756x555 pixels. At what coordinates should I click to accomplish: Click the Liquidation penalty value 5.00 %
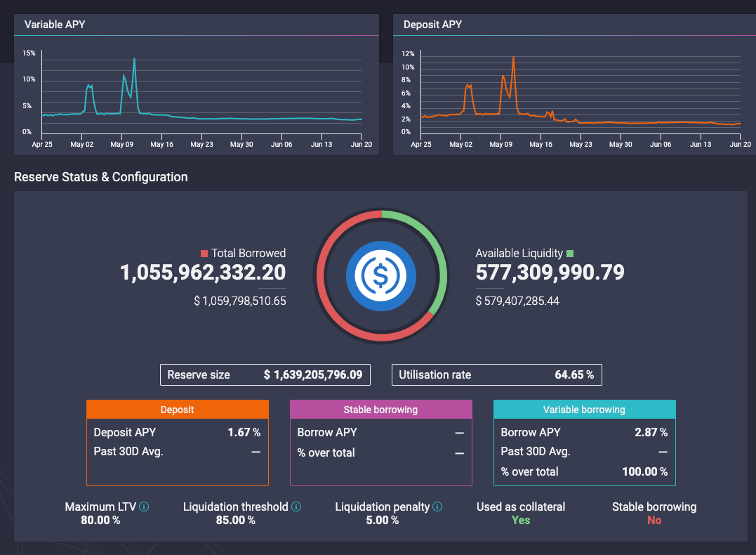[x=383, y=521]
